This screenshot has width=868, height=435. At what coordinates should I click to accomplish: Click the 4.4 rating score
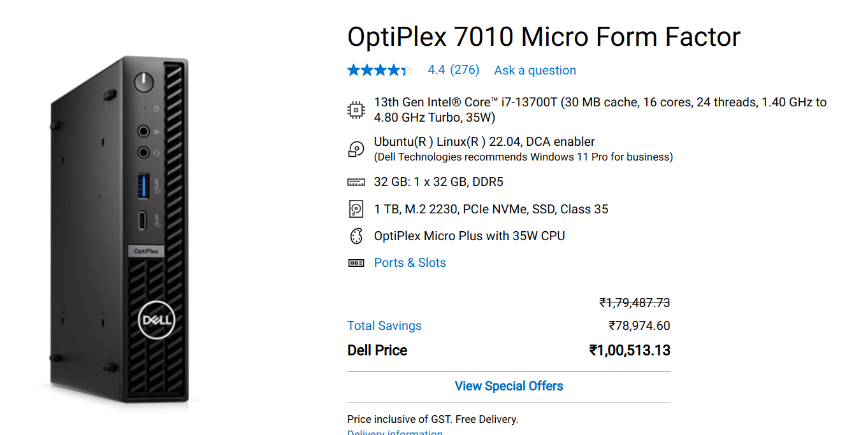point(437,70)
